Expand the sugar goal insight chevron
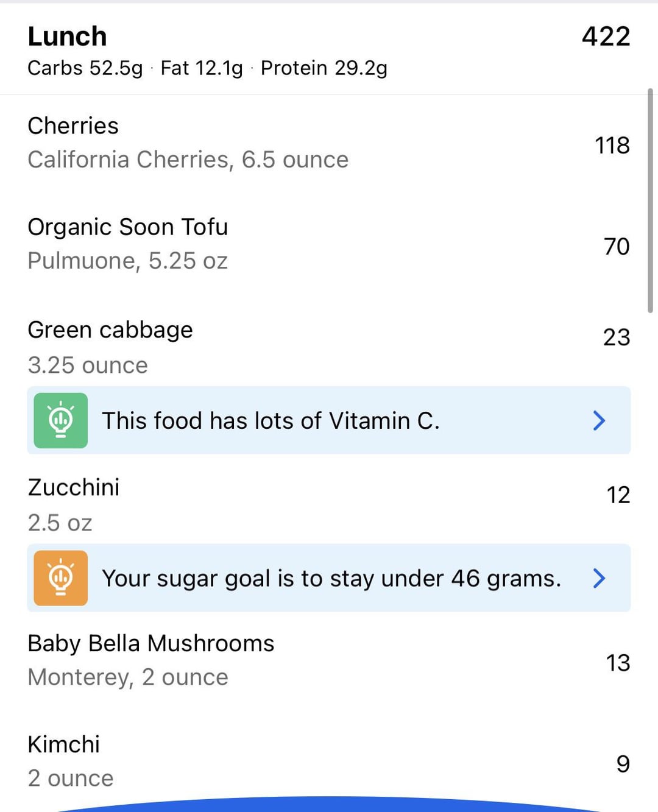Viewport: 658px width, 812px height. (599, 577)
